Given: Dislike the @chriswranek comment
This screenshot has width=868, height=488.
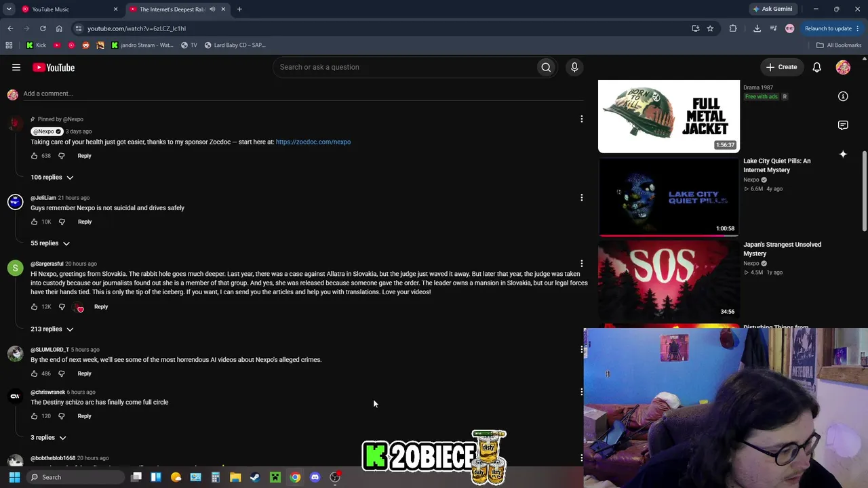Looking at the screenshot, I should [62, 416].
